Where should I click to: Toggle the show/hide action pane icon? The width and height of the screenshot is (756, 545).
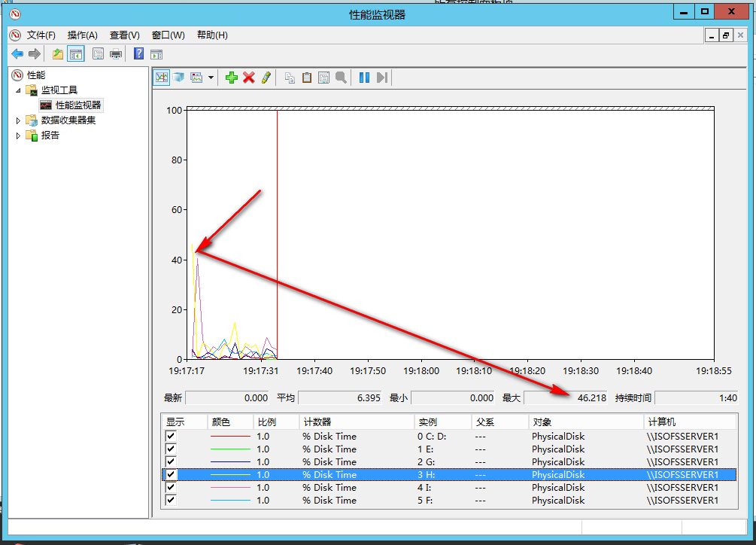click(156, 54)
